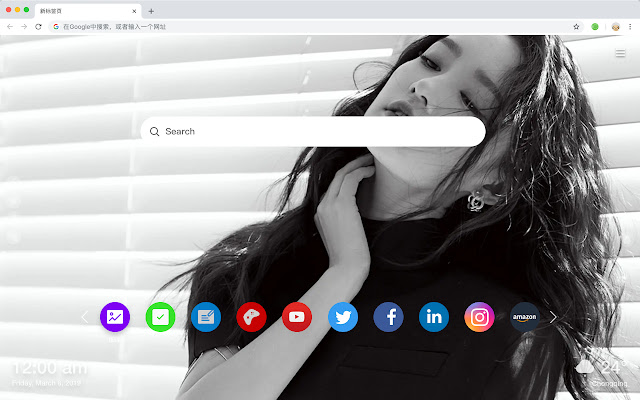Bookmark this page with star icon
Image resolution: width=640 pixels, height=400 pixels.
click(576, 27)
